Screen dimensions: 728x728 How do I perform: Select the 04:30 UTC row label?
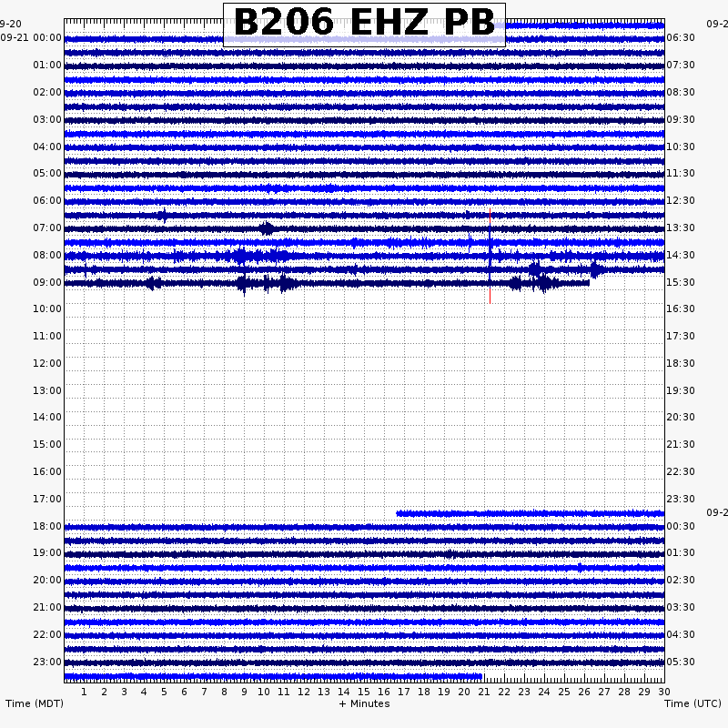pos(681,634)
